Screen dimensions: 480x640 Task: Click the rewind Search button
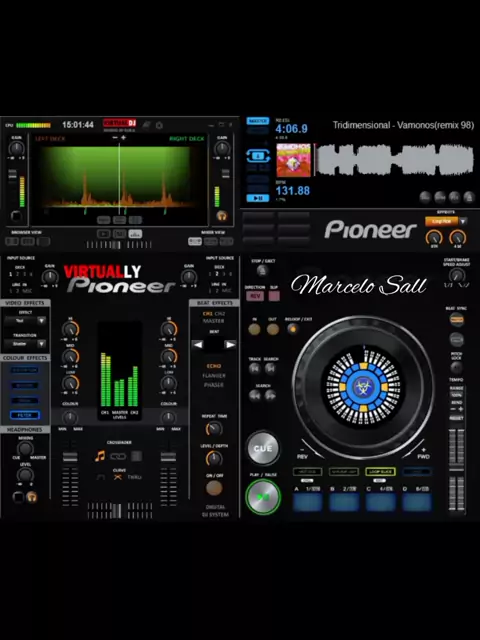pos(255,395)
